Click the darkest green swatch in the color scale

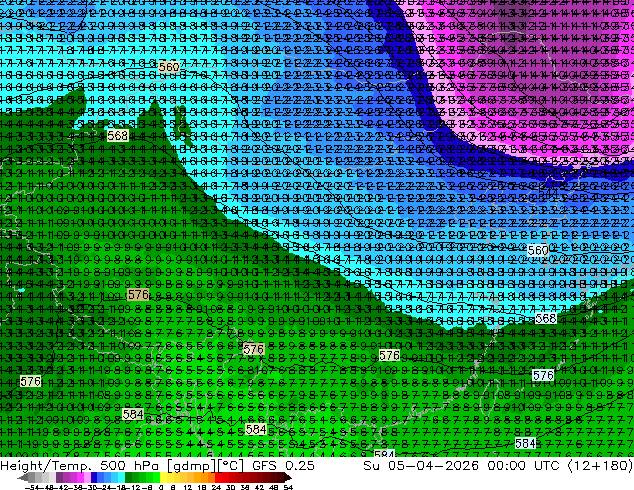click(x=128, y=477)
